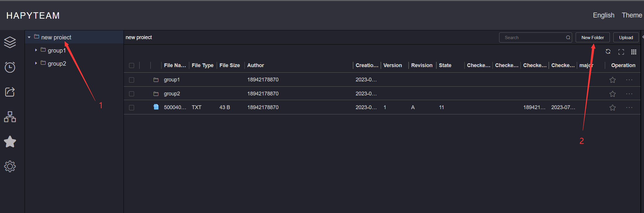The image size is (644, 213).
Task: Click the folder icon beside new project in the tree
Action: click(37, 36)
